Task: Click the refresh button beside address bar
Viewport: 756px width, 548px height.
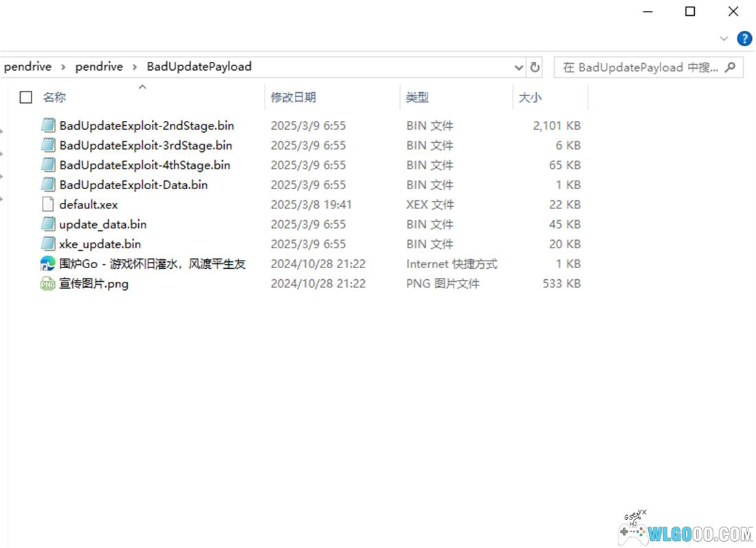Action: pyautogui.click(x=535, y=67)
